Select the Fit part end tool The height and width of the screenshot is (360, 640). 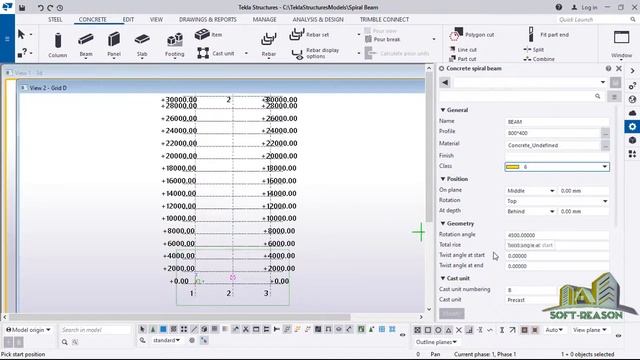pos(548,35)
